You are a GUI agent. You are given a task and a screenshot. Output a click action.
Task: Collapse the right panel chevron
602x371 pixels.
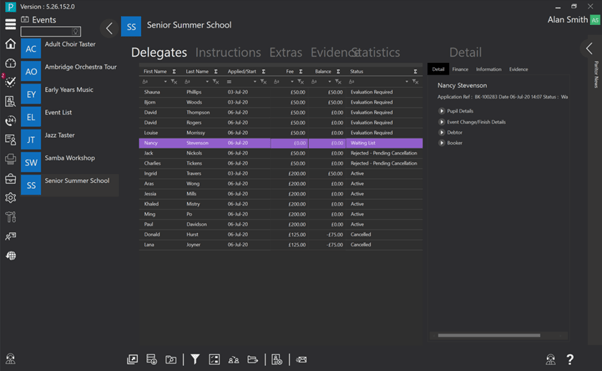coord(589,48)
